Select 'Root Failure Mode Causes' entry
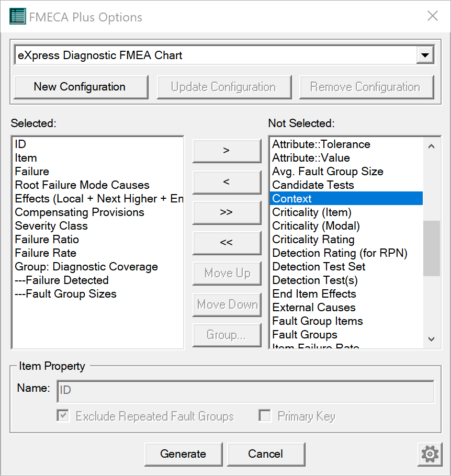Image resolution: width=451 pixels, height=476 pixels. tap(98, 185)
